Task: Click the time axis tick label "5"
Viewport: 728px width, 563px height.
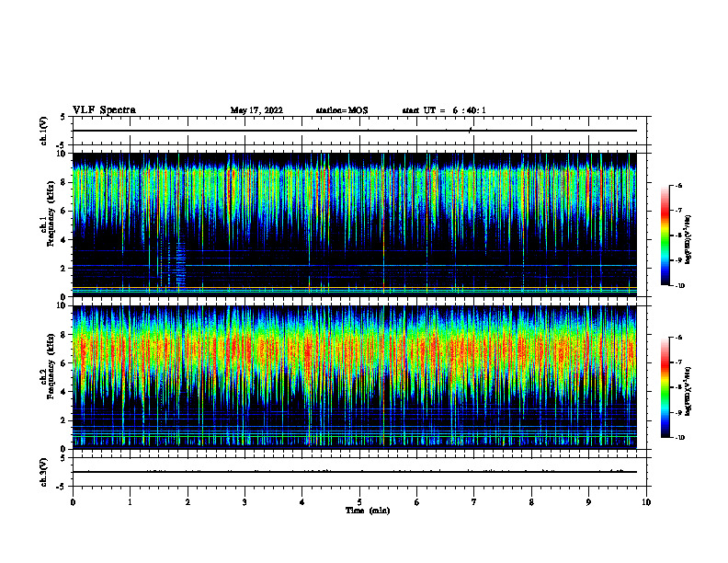Action: [359, 502]
